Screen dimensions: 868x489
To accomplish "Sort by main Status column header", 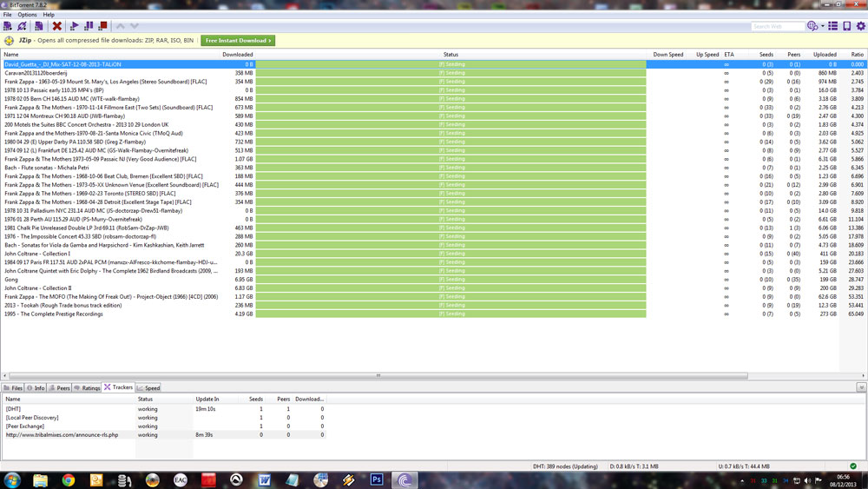I will tap(450, 54).
